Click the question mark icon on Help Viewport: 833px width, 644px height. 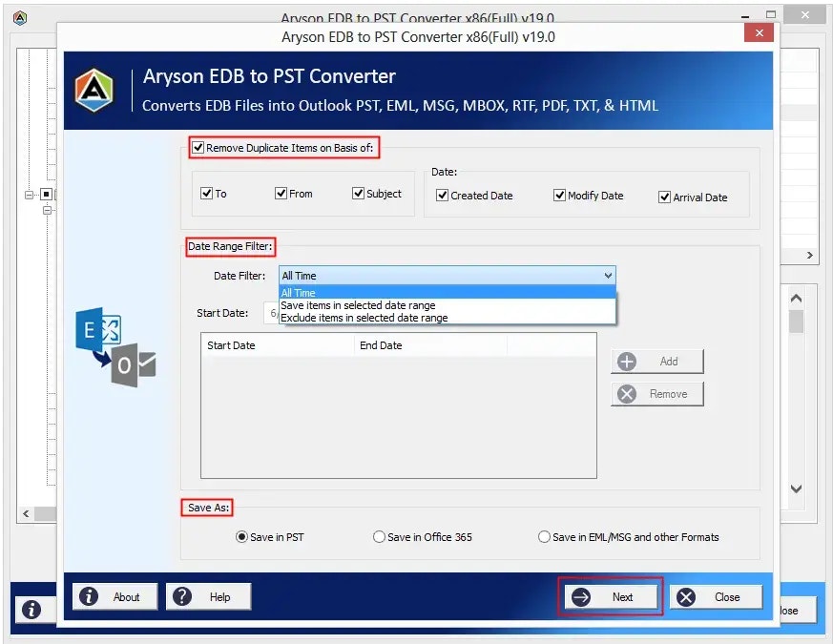pyautogui.click(x=182, y=596)
